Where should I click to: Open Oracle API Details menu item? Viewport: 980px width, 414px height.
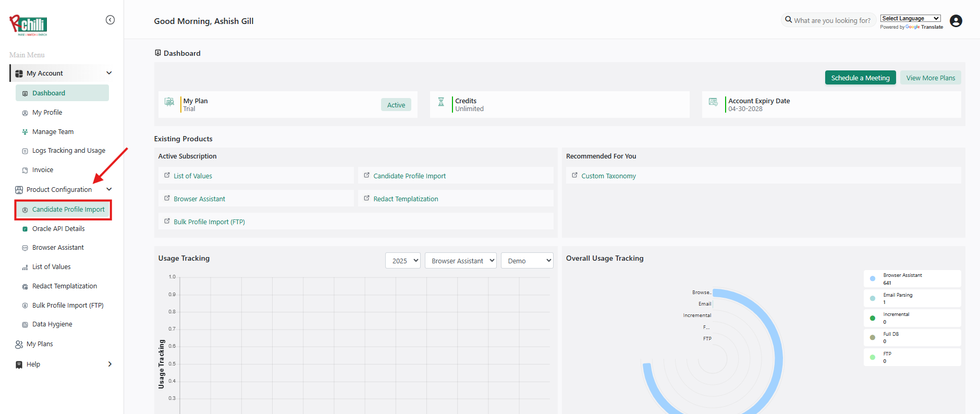(58, 229)
